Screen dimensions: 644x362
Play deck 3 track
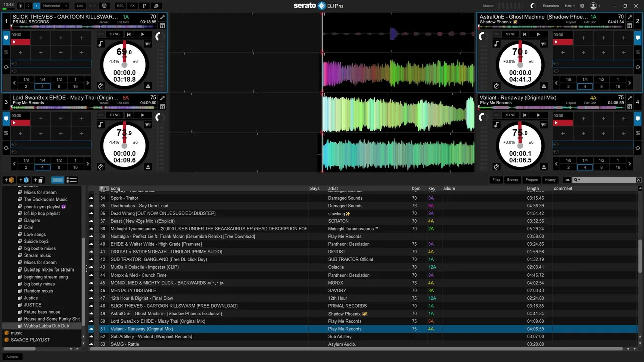(x=143, y=115)
